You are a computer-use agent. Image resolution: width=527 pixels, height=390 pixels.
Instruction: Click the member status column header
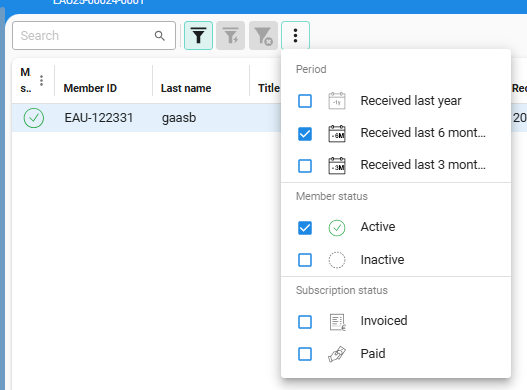(x=26, y=80)
